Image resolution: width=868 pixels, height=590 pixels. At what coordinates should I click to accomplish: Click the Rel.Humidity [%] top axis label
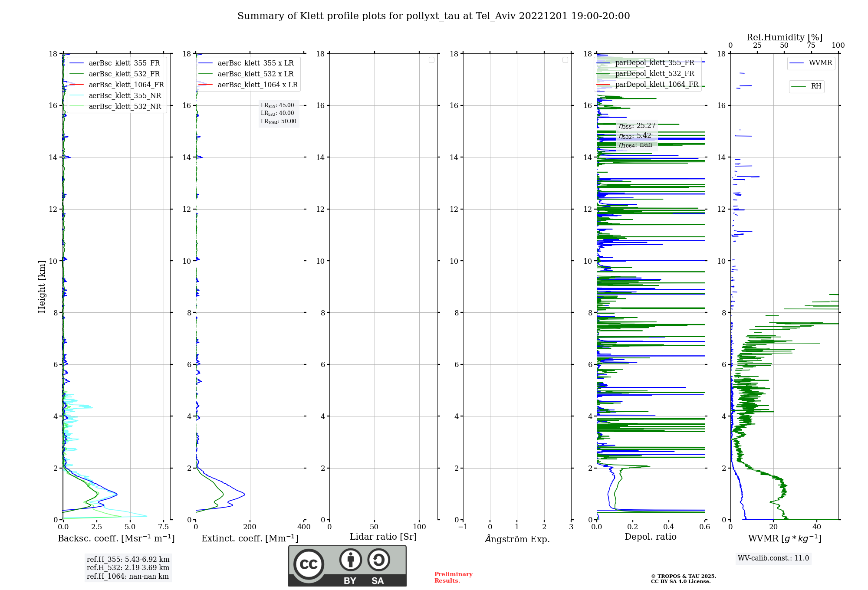(x=784, y=37)
